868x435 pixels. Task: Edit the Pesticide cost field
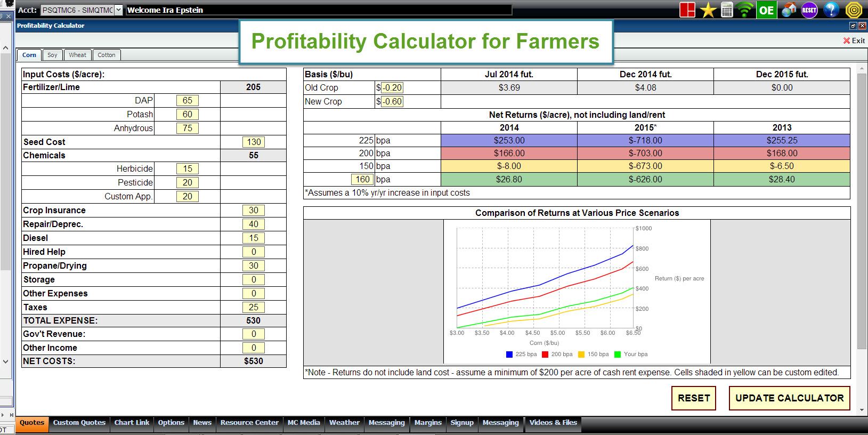point(188,182)
